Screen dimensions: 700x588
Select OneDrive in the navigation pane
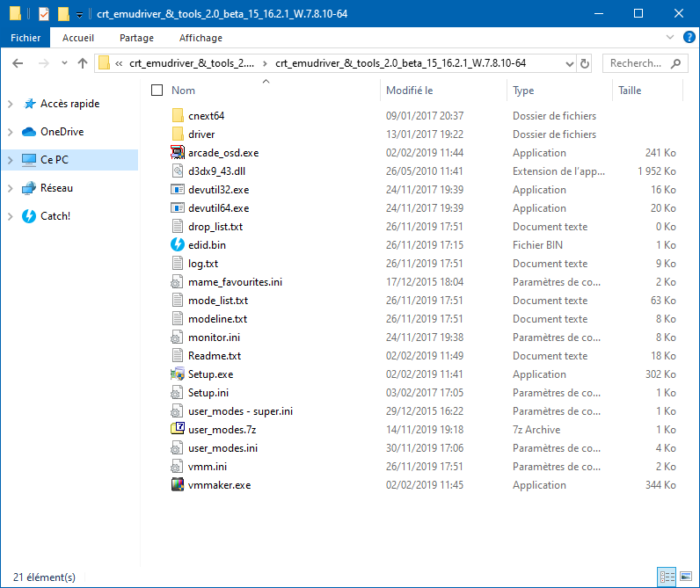pos(62,132)
